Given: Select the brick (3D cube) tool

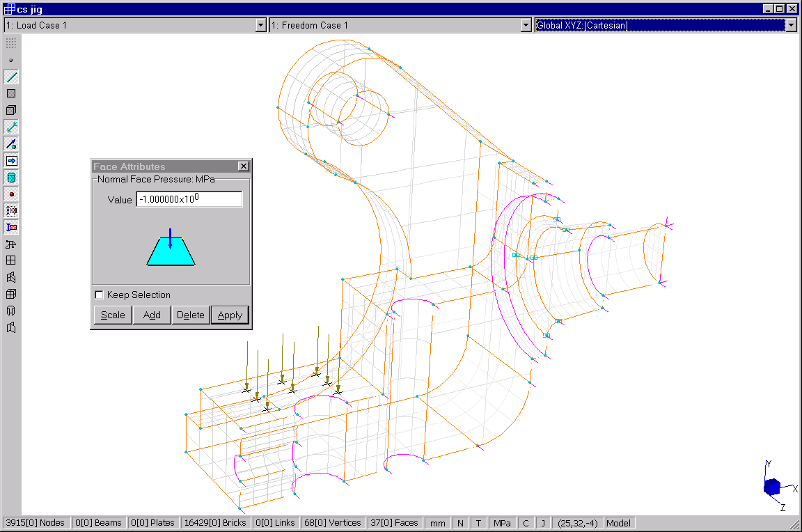Looking at the screenshot, I should click(x=11, y=111).
